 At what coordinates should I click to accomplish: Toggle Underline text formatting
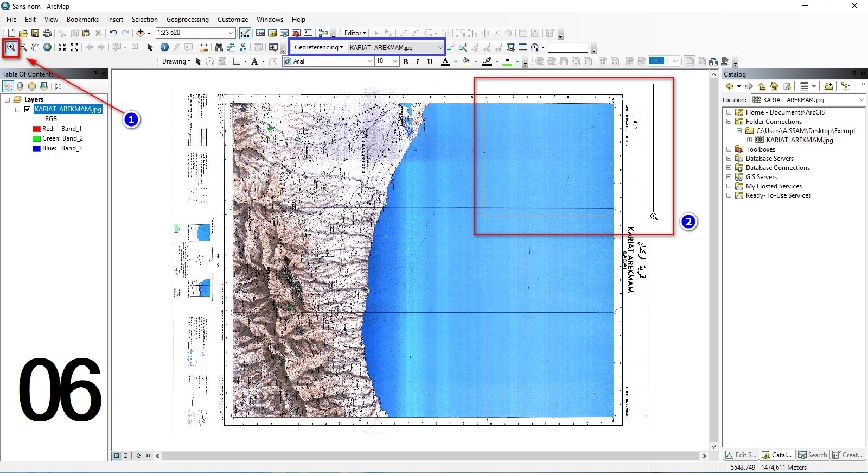pos(430,61)
